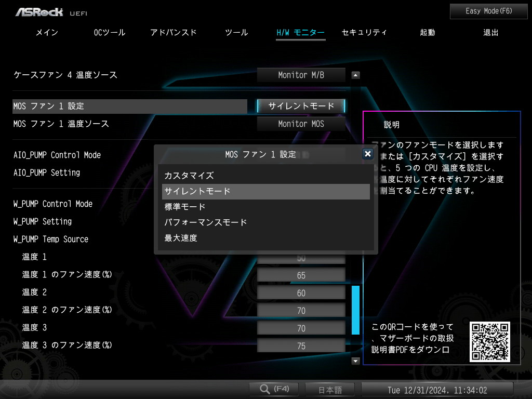The width and height of the screenshot is (532, 399).
Task: Click the search magnifier F4 button
Action: pyautogui.click(x=274, y=389)
